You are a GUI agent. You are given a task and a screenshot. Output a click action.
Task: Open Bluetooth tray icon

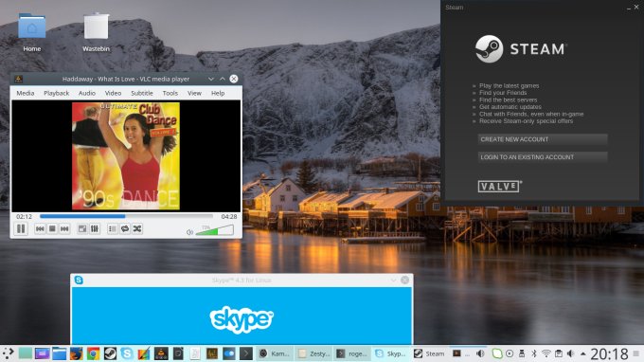(x=534, y=353)
